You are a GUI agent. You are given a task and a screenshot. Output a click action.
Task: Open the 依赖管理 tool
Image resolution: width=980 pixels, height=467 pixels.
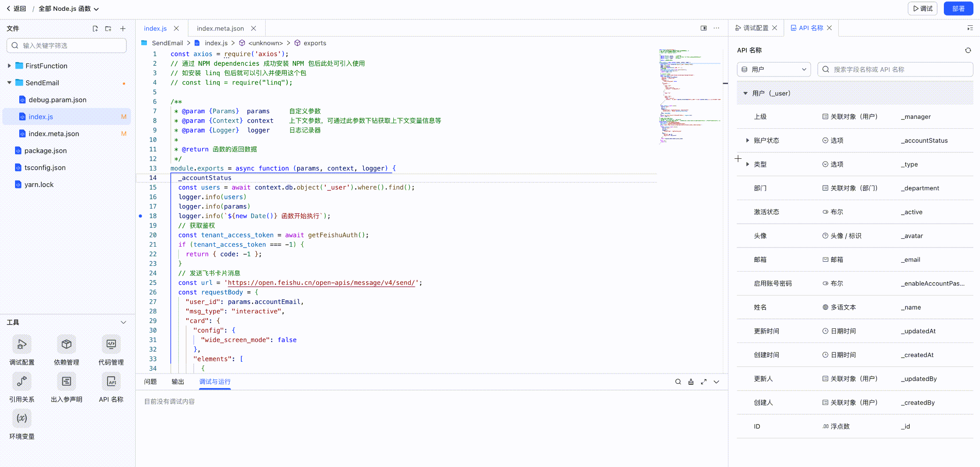coord(66,344)
